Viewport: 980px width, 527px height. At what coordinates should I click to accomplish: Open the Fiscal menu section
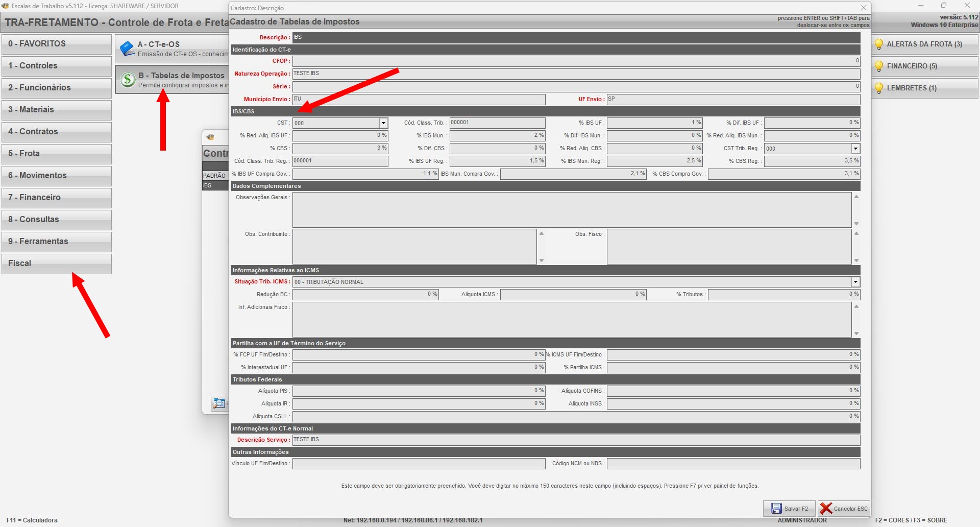[57, 263]
